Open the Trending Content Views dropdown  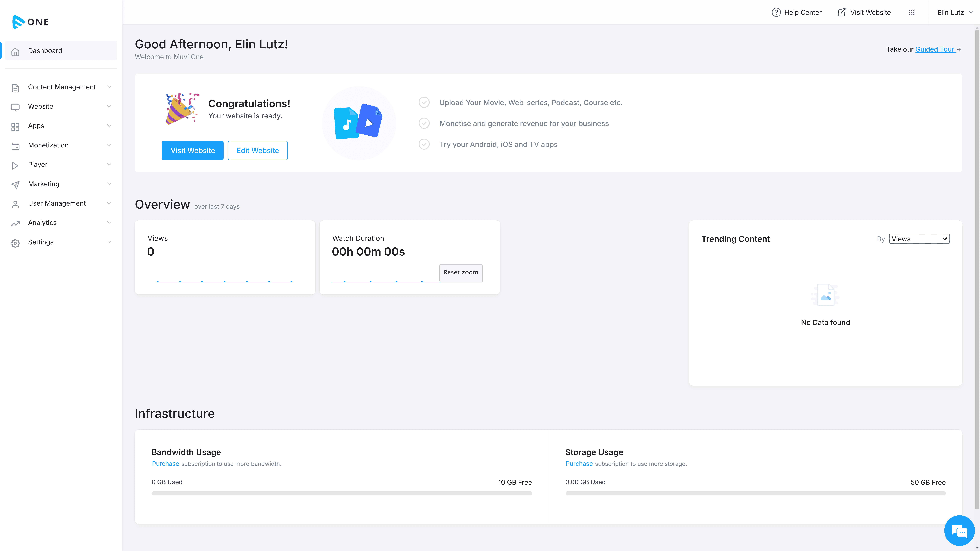[x=919, y=239]
